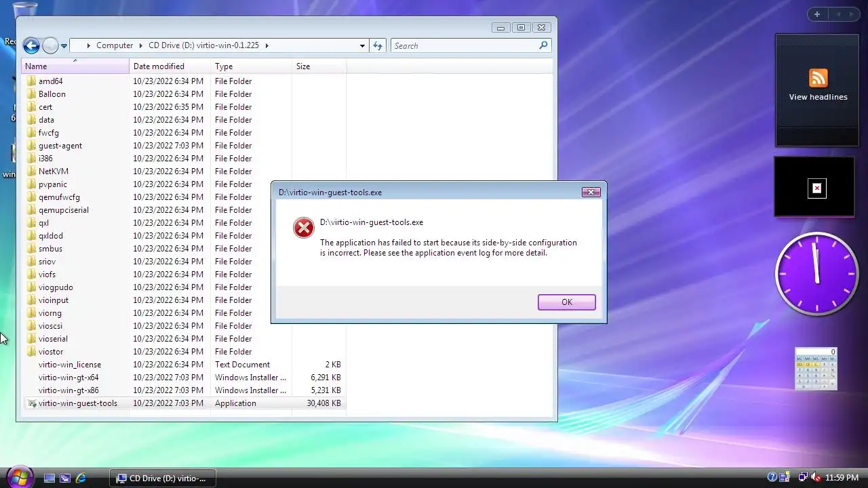Sort by the Size column header
Image resolution: width=868 pixels, height=488 pixels.
tap(319, 66)
